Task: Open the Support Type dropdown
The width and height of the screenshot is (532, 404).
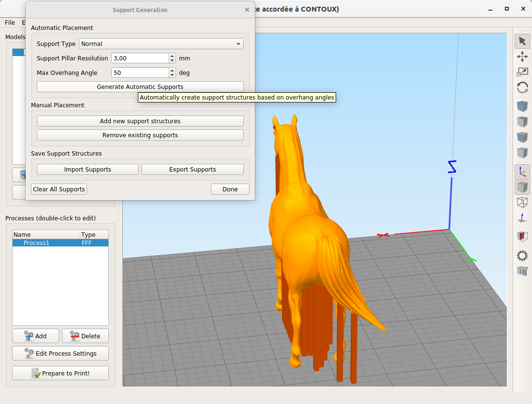Action: 161,44
